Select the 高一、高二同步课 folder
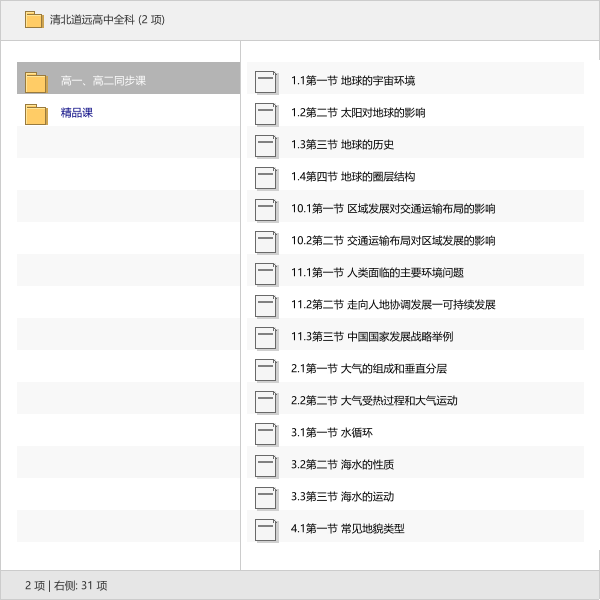Viewport: 600px width, 600px height. click(103, 81)
